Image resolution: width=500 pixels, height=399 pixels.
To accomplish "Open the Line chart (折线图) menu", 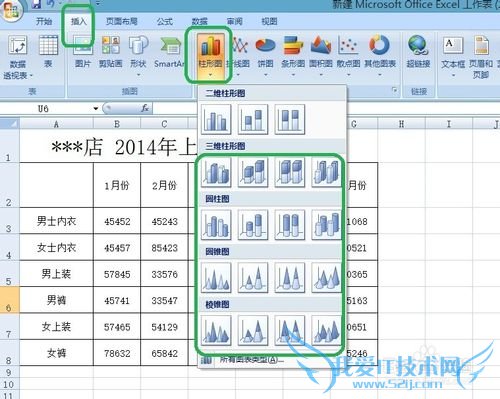I will (239, 56).
